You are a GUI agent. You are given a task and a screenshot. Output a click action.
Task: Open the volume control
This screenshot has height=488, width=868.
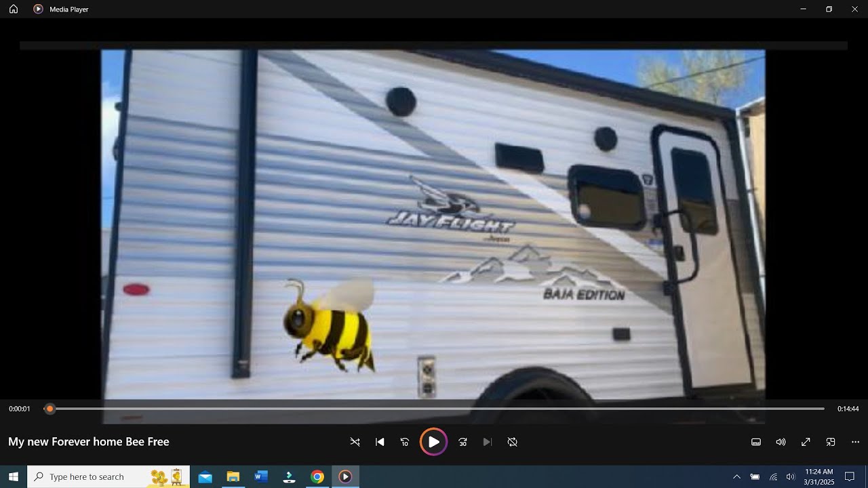click(x=781, y=442)
